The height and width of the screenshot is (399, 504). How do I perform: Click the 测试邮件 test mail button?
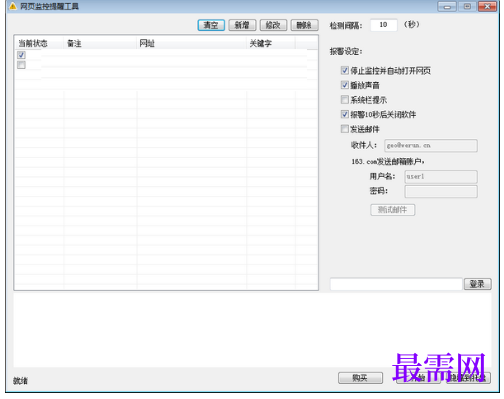[393, 210]
